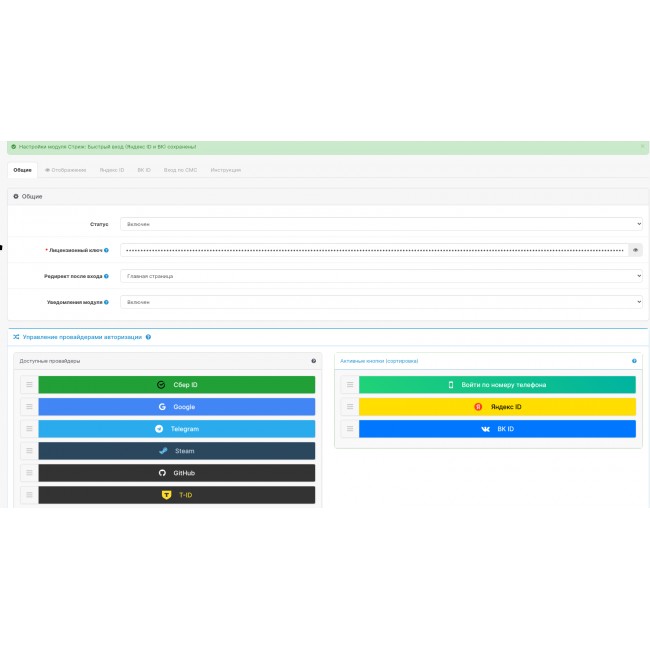Click the help icon beside Редирект после входа

pyautogui.click(x=106, y=276)
